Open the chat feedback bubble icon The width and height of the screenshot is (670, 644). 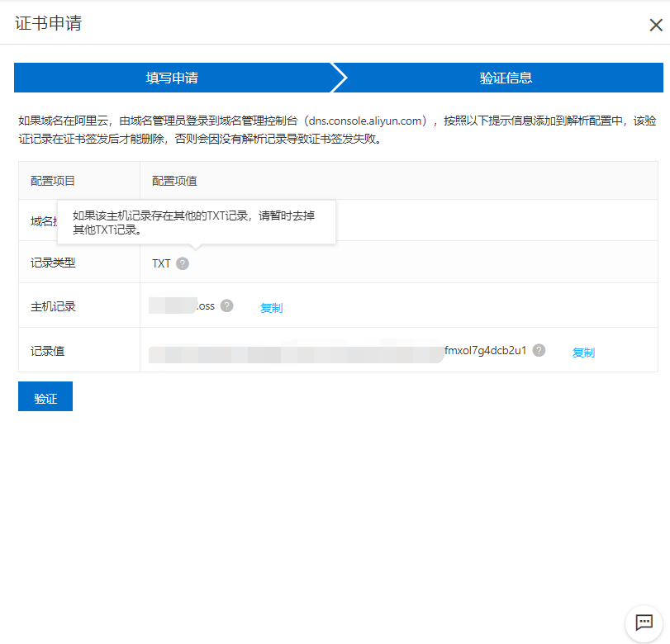pos(644,623)
